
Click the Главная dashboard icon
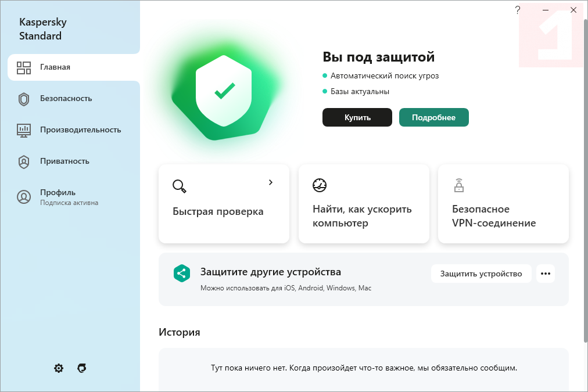tap(24, 67)
